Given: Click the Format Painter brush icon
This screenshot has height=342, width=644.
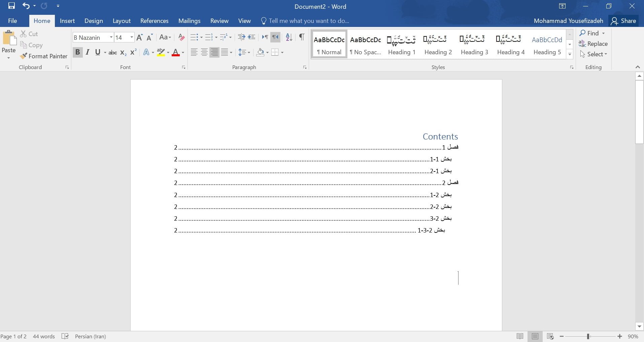Looking at the screenshot, I should [x=24, y=56].
